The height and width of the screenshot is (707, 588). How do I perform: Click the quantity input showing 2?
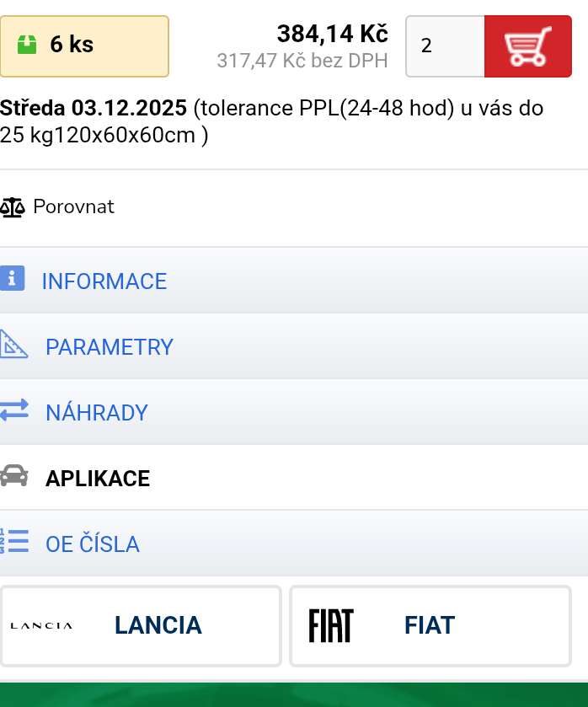point(445,46)
